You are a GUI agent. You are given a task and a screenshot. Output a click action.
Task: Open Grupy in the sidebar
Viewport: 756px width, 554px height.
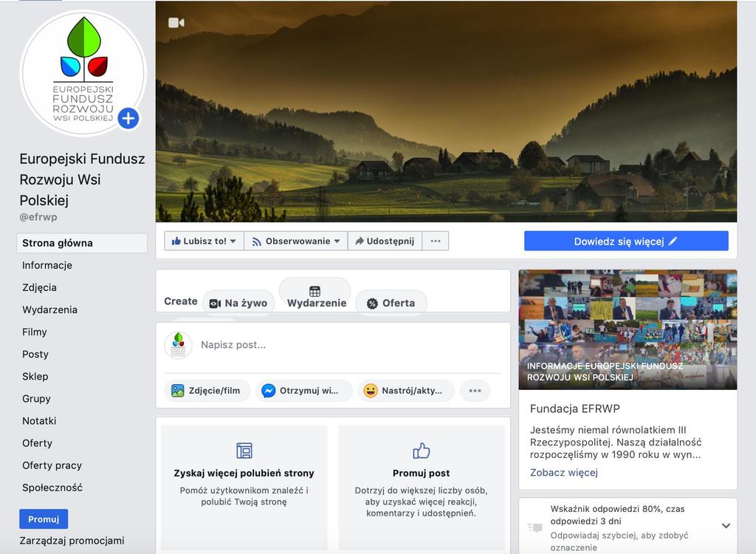click(x=36, y=399)
